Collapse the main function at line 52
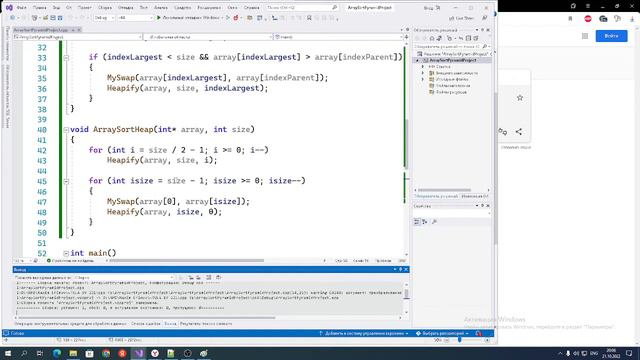 pos(66,253)
